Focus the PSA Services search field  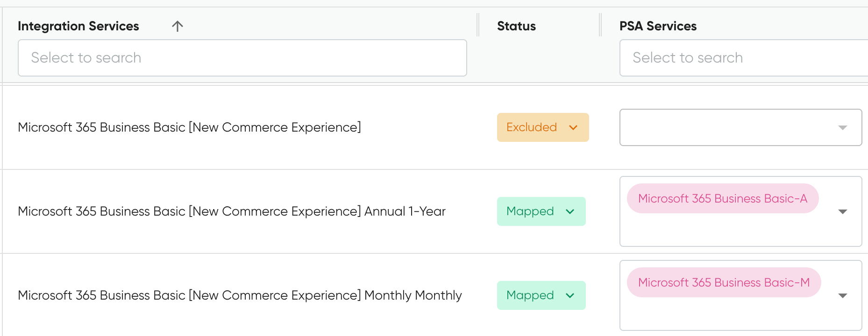pos(743,58)
